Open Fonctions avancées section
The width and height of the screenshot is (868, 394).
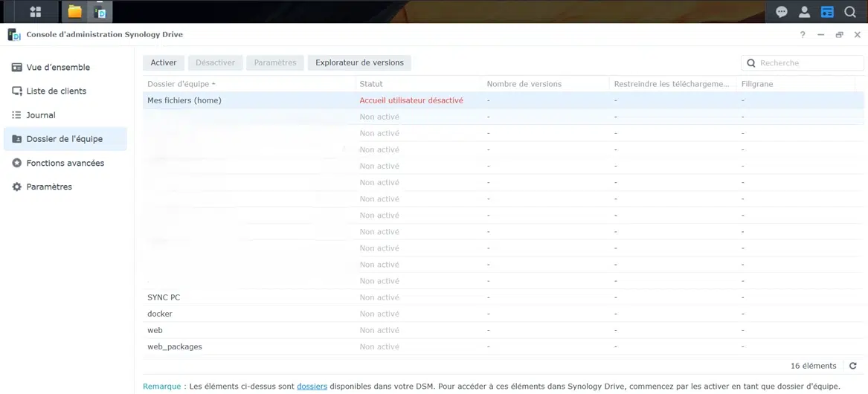[x=65, y=163]
